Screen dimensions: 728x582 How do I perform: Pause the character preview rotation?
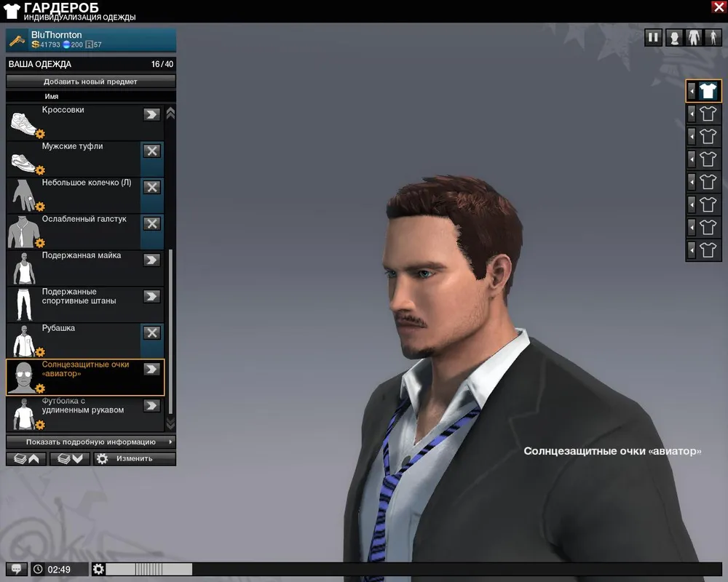[x=653, y=38]
